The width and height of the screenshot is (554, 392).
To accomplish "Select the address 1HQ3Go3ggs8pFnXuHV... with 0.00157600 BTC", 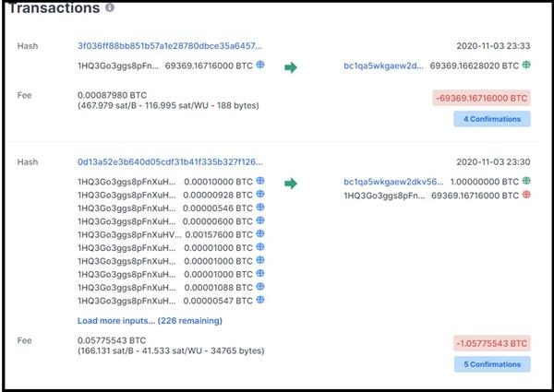I will point(129,234).
